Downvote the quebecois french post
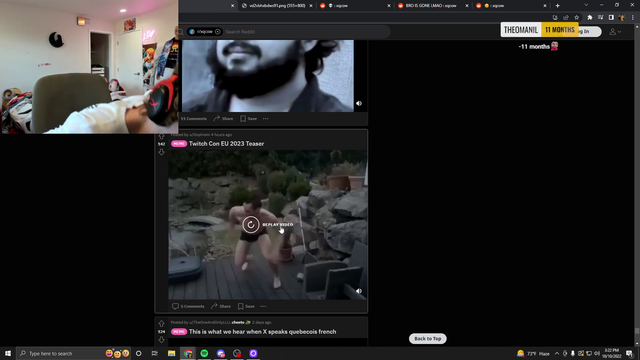Viewport: 640px width, 360px height. click(162, 340)
